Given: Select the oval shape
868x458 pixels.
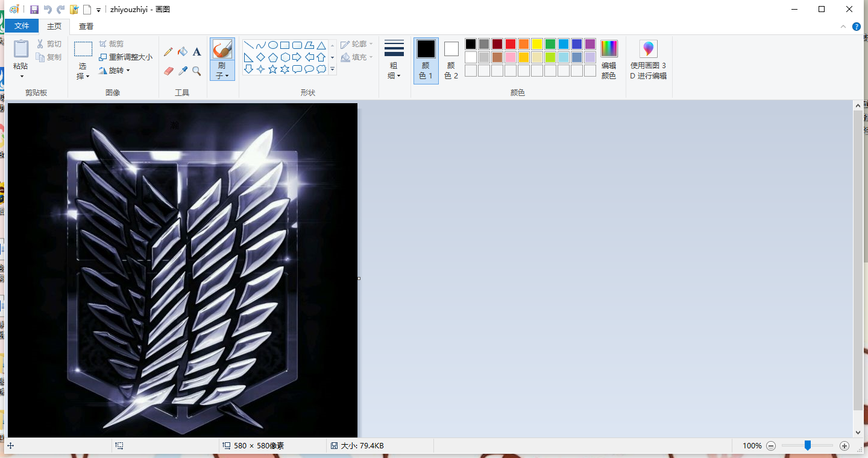Looking at the screenshot, I should tap(273, 45).
